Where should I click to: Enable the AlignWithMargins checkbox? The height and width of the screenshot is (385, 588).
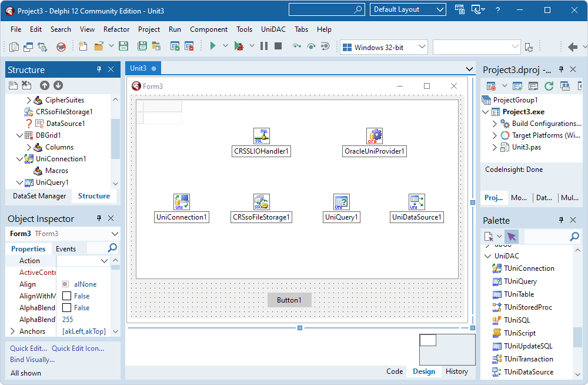tap(66, 296)
